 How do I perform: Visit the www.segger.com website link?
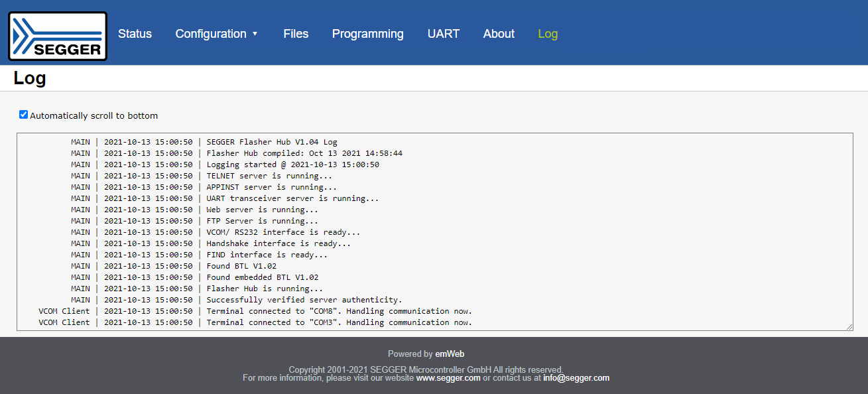448,378
